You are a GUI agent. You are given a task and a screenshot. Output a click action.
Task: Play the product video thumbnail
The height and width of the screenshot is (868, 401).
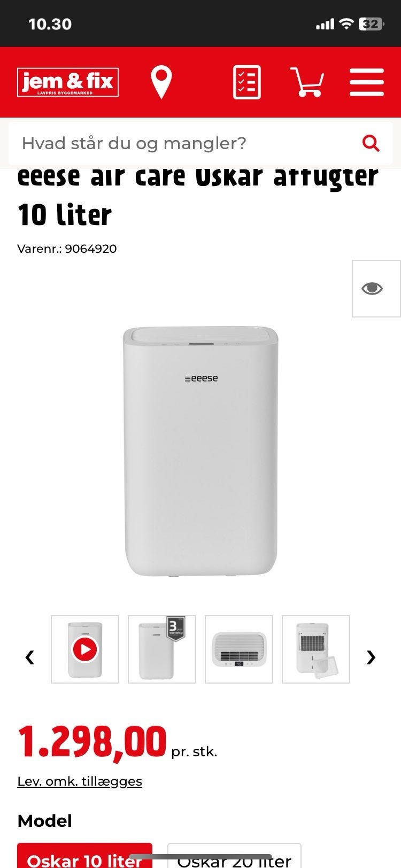[85, 649]
